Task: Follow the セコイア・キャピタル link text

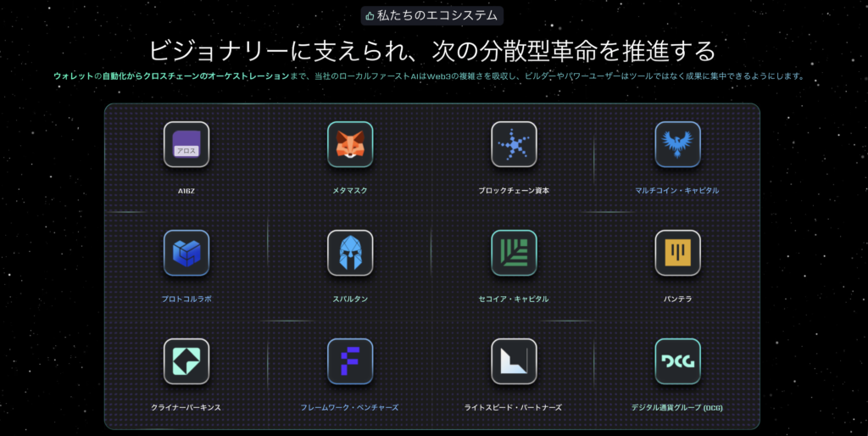Action: point(514,299)
